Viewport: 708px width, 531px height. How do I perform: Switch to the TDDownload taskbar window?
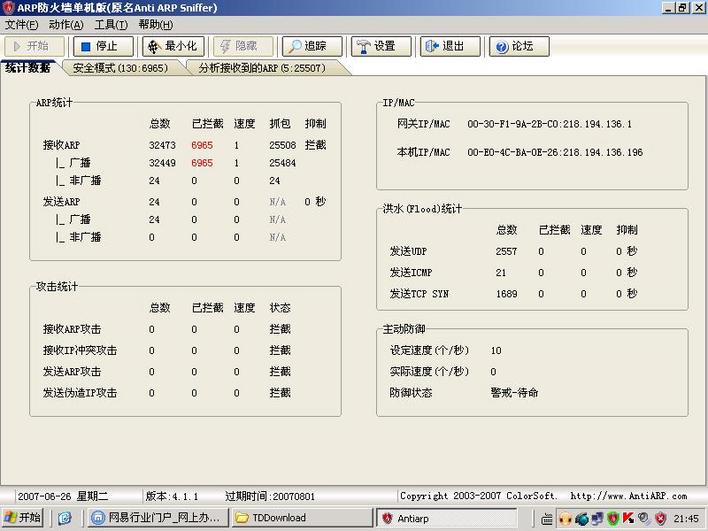click(300, 518)
